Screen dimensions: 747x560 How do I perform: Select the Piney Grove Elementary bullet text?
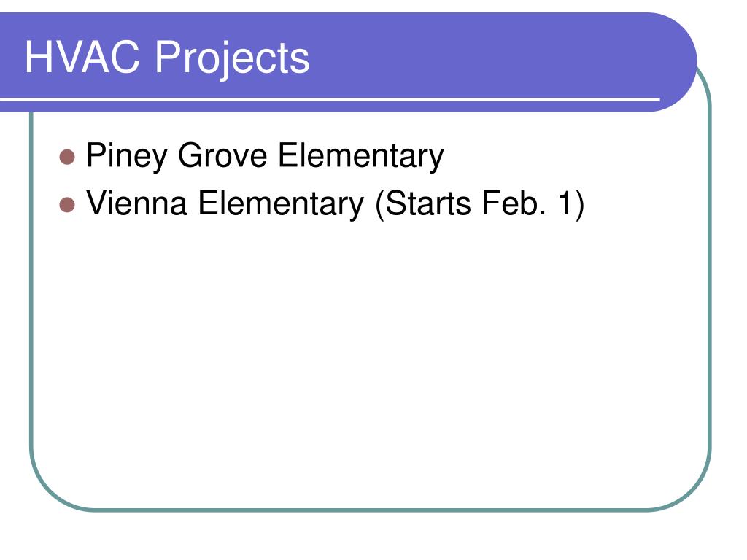tap(265, 156)
